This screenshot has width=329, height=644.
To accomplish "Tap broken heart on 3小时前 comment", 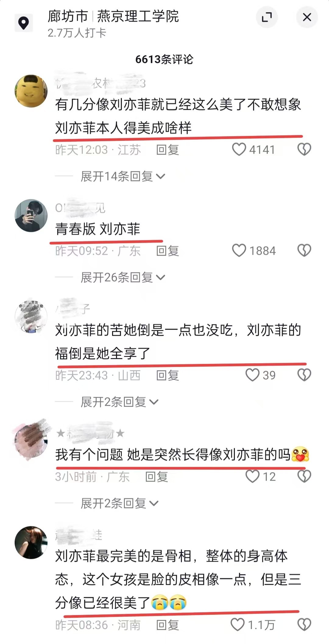I will coord(304,476).
